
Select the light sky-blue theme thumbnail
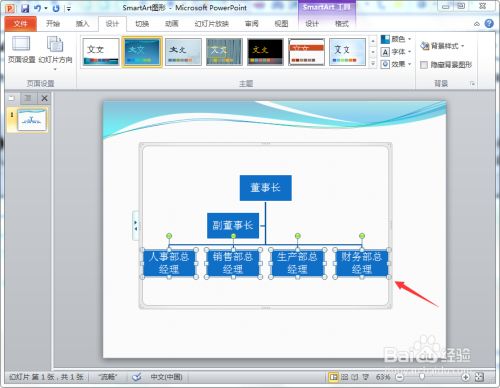tap(347, 52)
